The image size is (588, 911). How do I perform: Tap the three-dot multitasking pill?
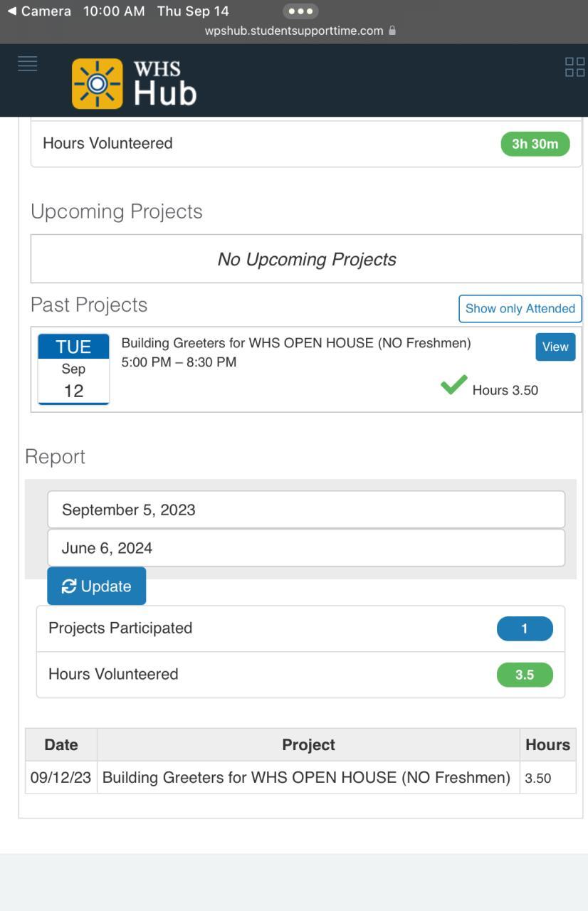point(300,11)
